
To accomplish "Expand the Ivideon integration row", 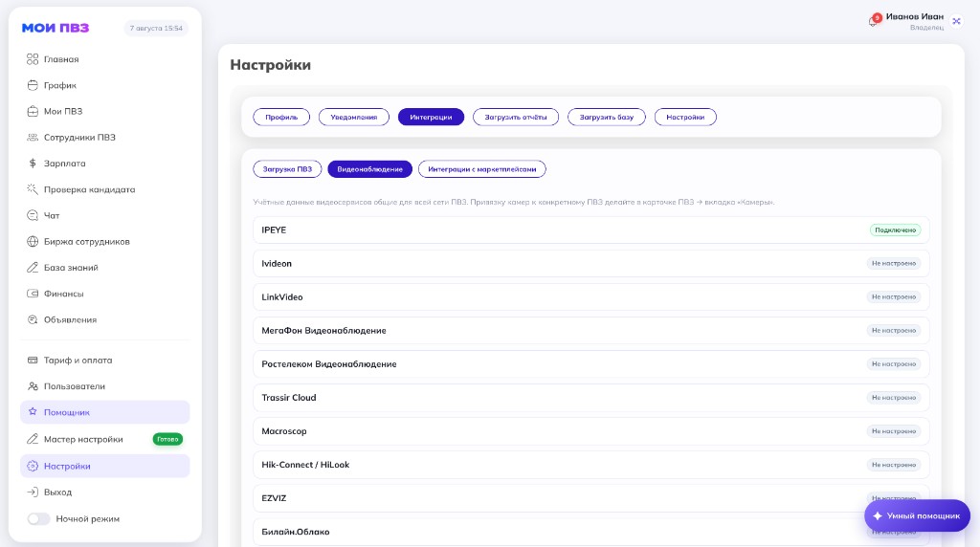I will 590,264.
